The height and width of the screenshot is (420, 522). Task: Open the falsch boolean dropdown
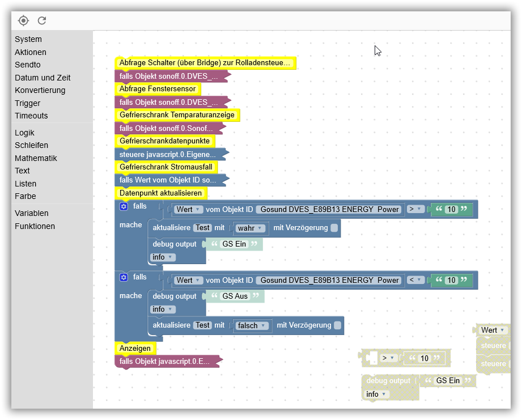(x=252, y=325)
